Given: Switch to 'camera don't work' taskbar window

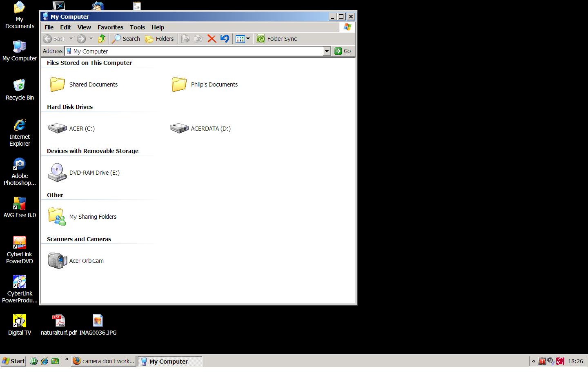Looking at the screenshot, I should [104, 361].
